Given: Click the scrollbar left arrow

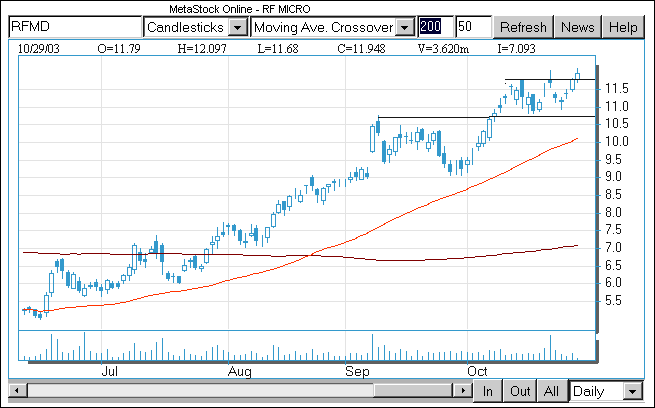Looking at the screenshot, I should 17,391.
